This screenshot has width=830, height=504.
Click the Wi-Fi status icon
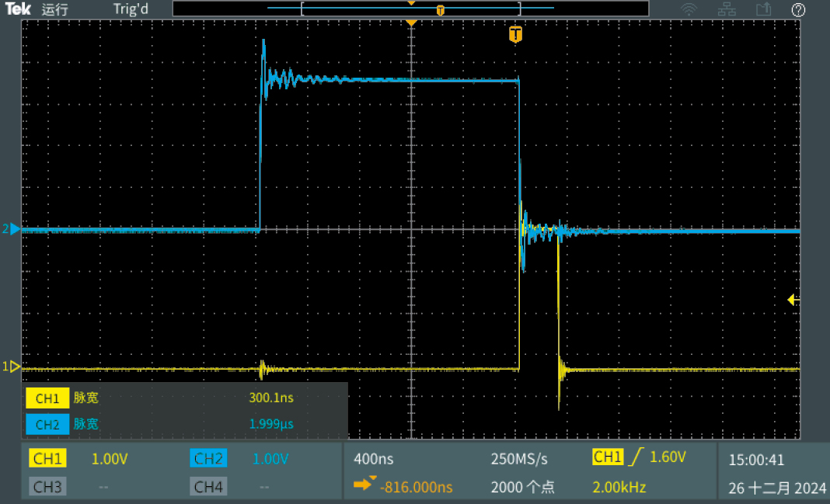click(x=689, y=9)
